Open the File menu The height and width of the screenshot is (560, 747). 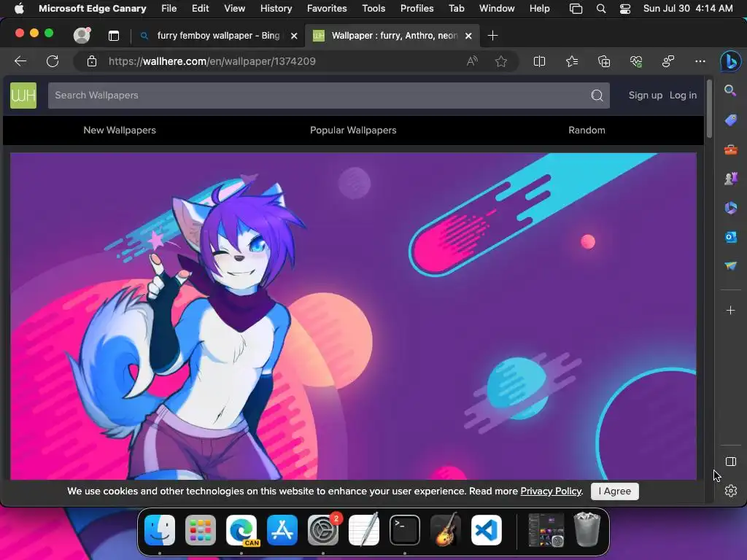169,9
